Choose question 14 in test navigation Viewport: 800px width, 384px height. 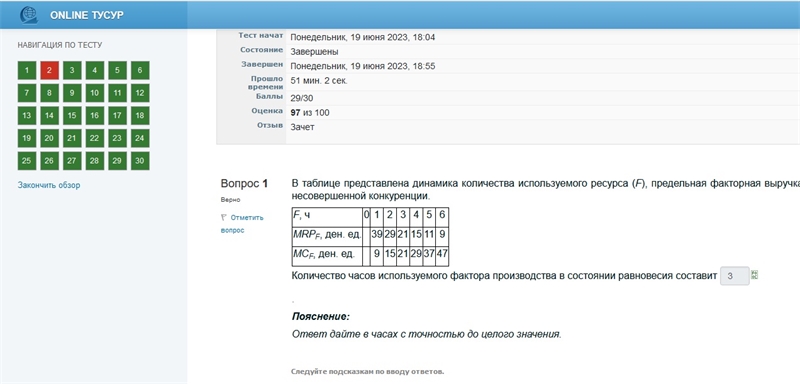click(49, 116)
